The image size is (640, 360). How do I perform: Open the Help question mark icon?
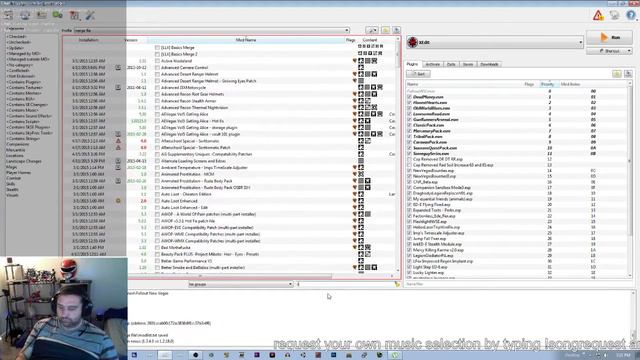click(x=631, y=16)
